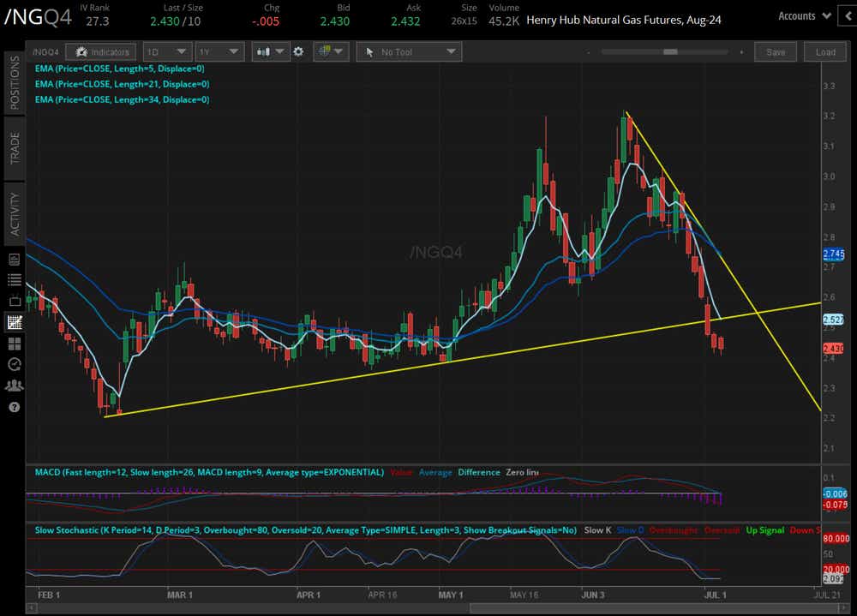Image resolution: width=857 pixels, height=616 pixels.
Task: Open the No Tool drawing dropdown
Action: tap(409, 52)
